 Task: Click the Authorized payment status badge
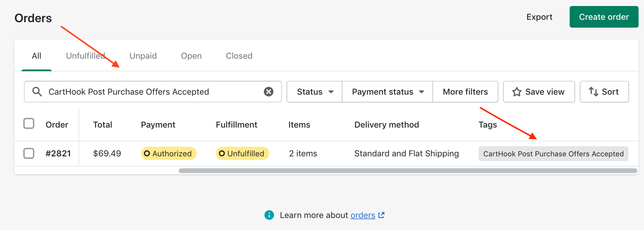pyautogui.click(x=168, y=154)
